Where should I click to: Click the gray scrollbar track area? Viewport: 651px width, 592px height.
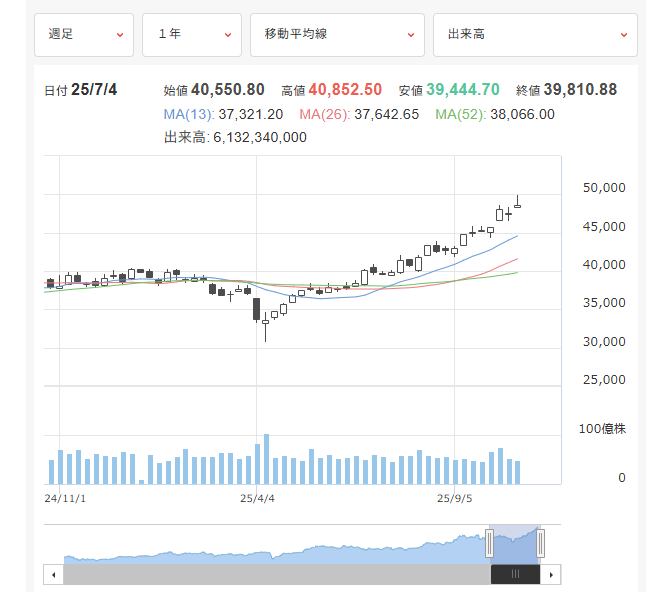(270, 574)
